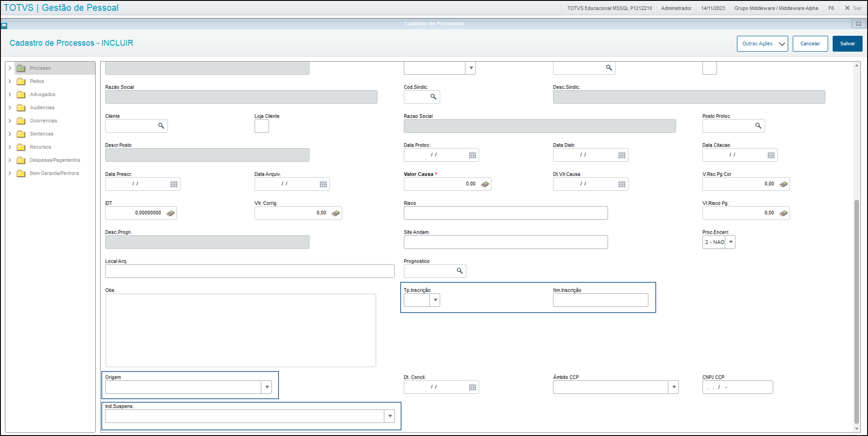Click the scrollbar down arrow

click(856, 429)
